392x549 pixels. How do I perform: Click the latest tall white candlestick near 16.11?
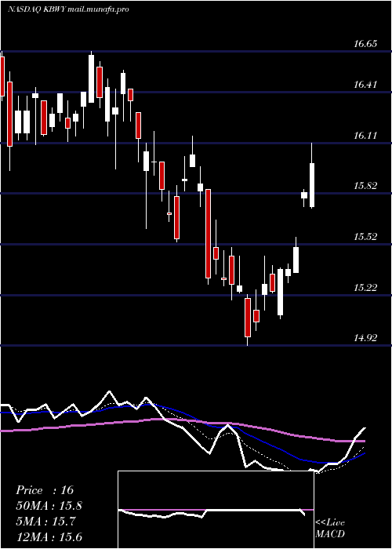(x=312, y=176)
